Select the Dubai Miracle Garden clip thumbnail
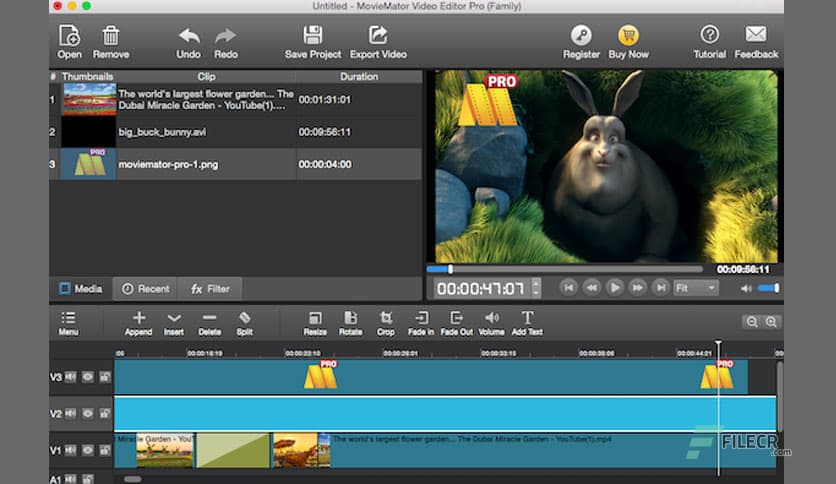 click(x=89, y=100)
